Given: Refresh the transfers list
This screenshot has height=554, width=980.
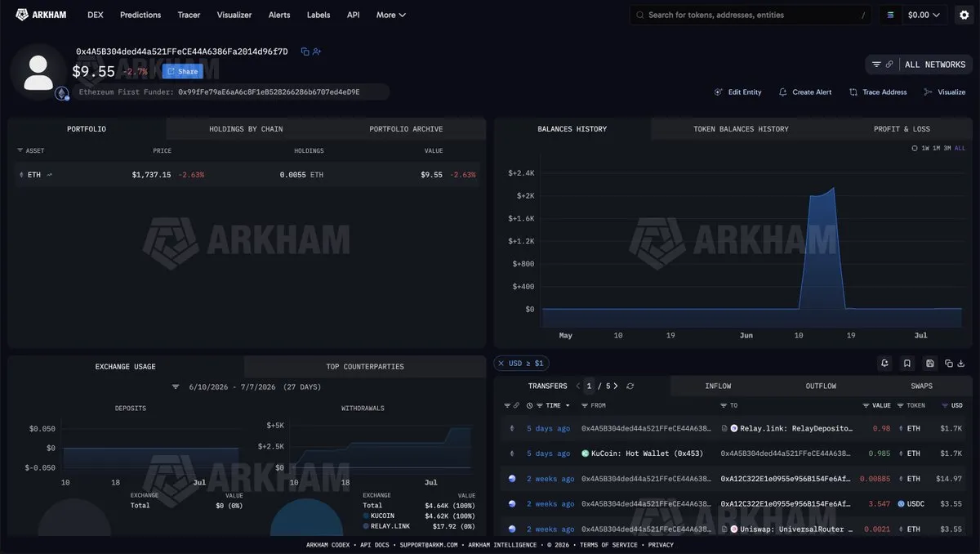Looking at the screenshot, I should point(630,386).
